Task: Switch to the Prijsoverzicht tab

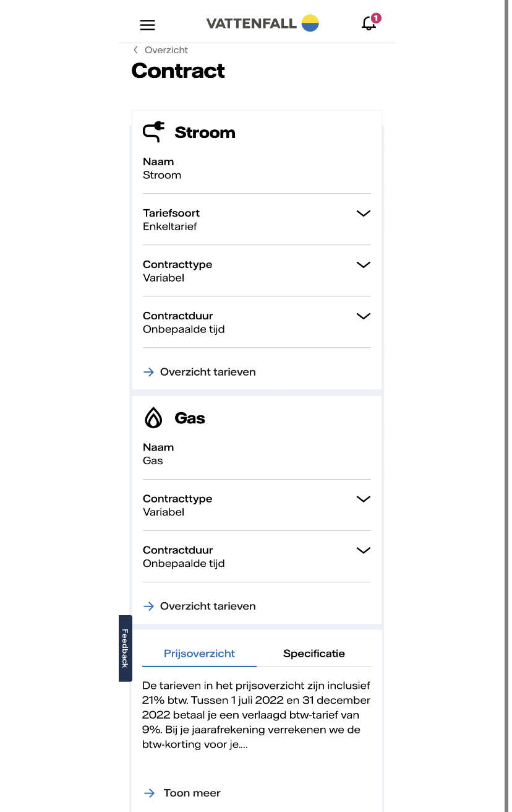Action: click(x=199, y=654)
